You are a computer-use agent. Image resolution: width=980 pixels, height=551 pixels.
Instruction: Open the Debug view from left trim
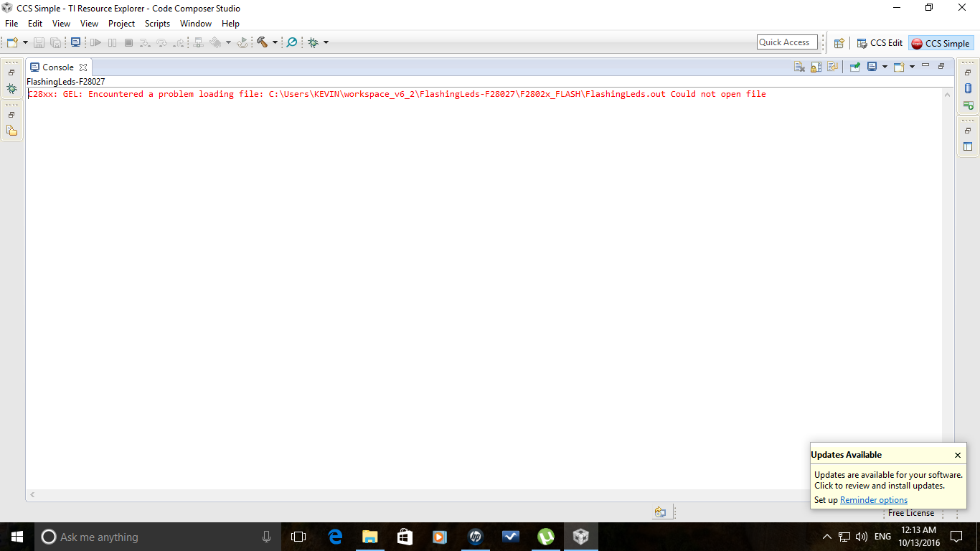[x=11, y=88]
